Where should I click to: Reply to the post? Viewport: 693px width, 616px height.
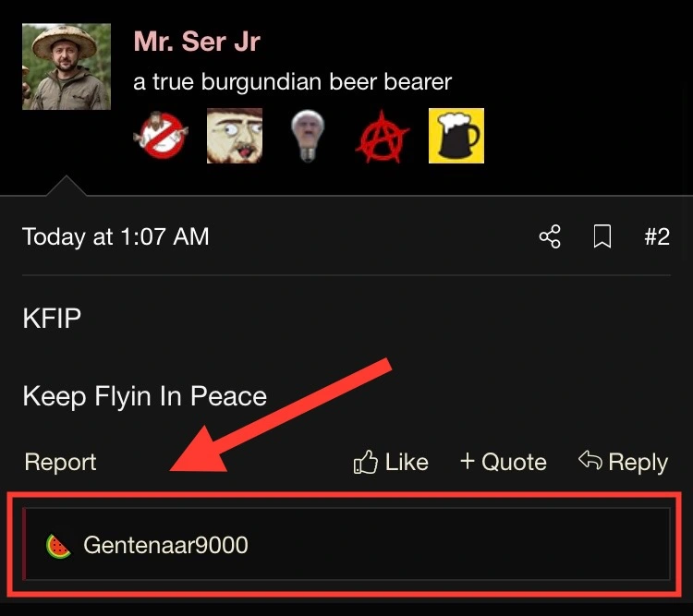click(x=623, y=462)
